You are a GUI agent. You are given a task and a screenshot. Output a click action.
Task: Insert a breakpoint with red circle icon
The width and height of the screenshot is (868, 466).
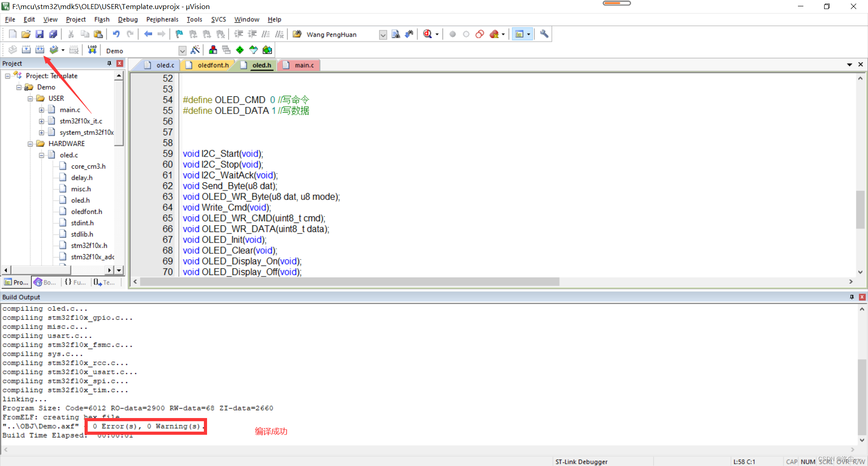453,34
